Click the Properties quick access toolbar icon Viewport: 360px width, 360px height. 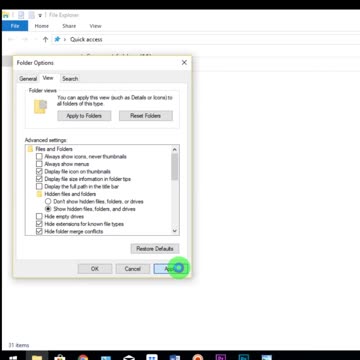tap(21, 15)
